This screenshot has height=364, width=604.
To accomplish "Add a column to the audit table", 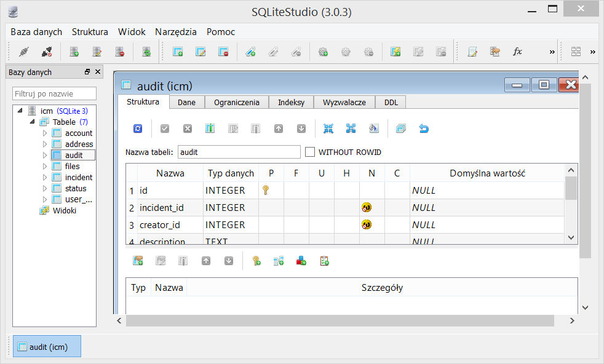I will [210, 129].
